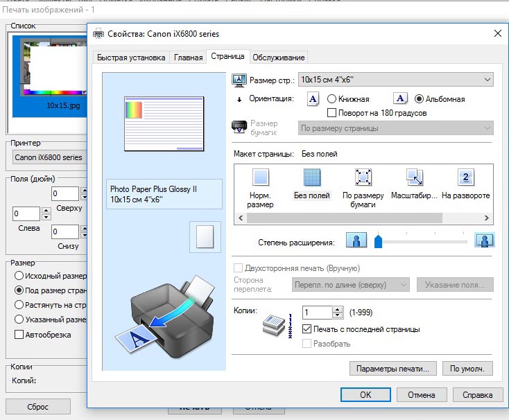This screenshot has height=420, width=509.
Task: Click the maximum extension amount icon
Action: point(484,240)
